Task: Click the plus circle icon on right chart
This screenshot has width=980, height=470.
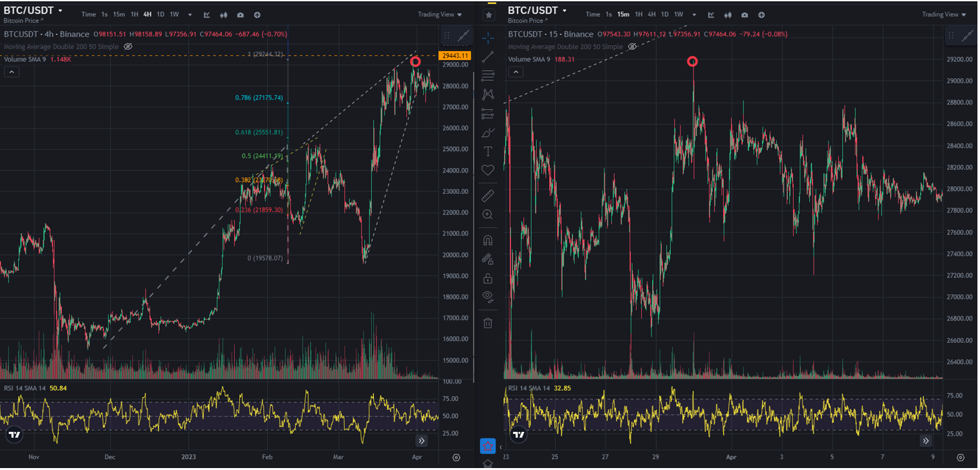Action: pos(761,14)
